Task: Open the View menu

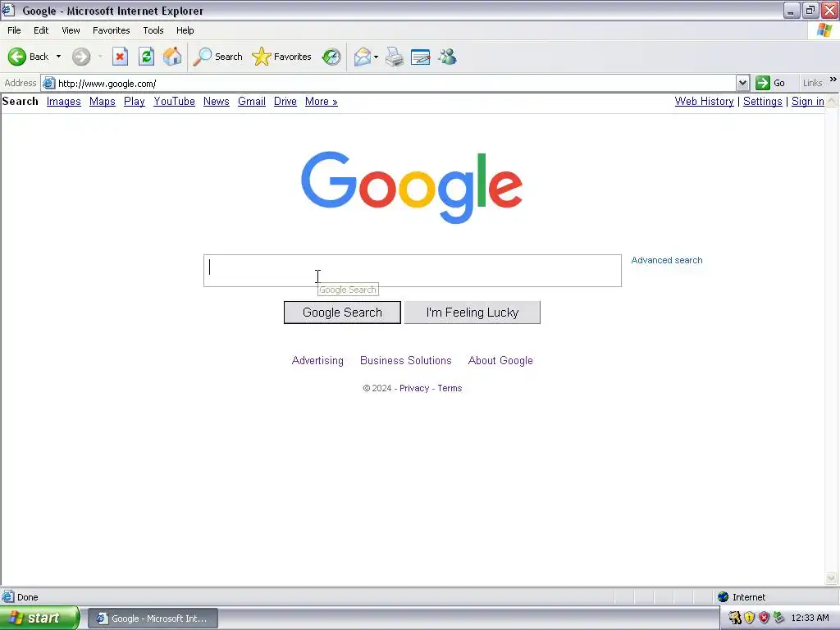Action: 71,30
